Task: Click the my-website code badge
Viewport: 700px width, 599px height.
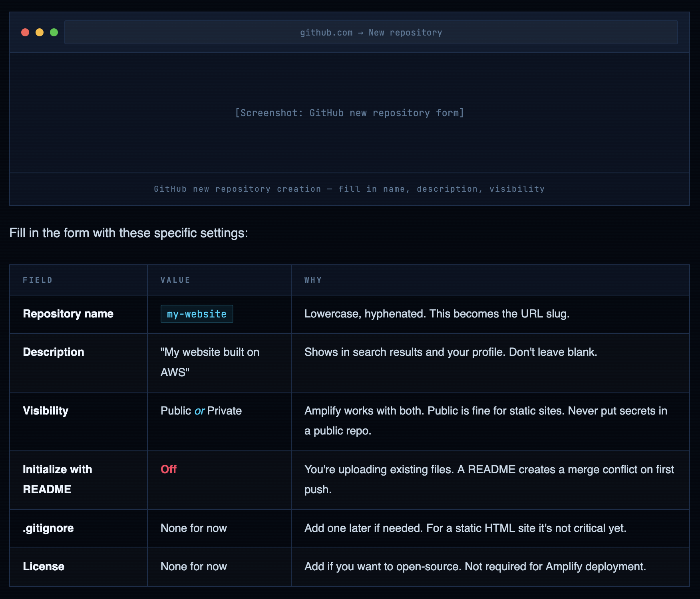Action: 197,314
